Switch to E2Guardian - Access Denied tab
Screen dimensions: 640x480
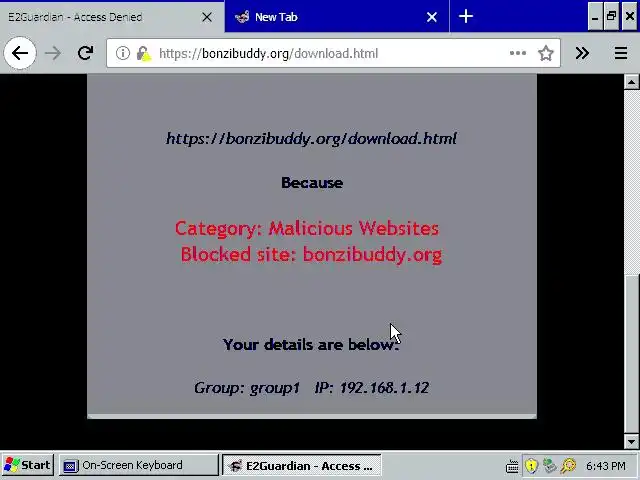coord(112,17)
